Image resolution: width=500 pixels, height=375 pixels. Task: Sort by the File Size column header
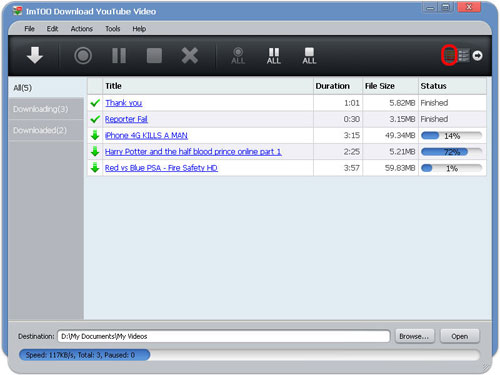tap(390, 86)
